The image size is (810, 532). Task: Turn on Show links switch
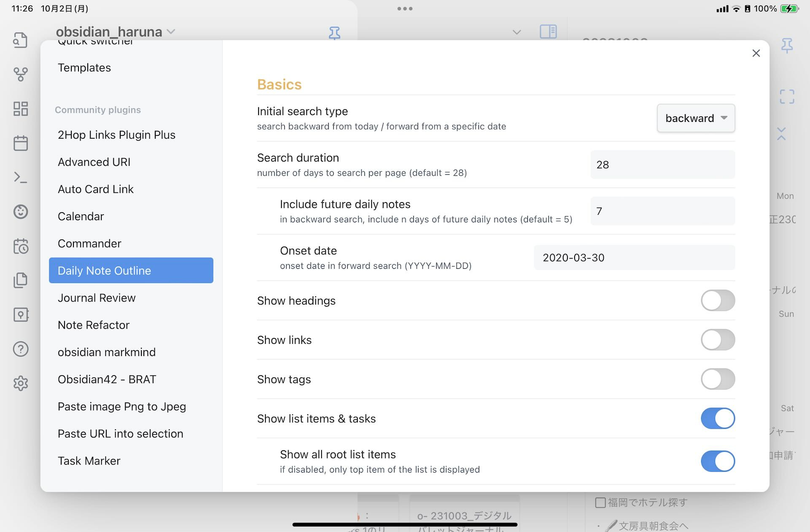pyautogui.click(x=717, y=340)
